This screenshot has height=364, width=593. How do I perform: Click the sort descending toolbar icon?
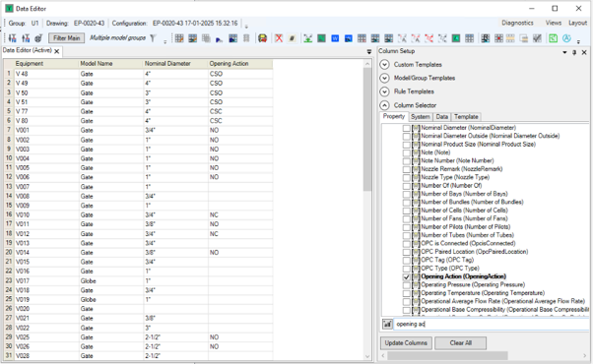coord(13,38)
